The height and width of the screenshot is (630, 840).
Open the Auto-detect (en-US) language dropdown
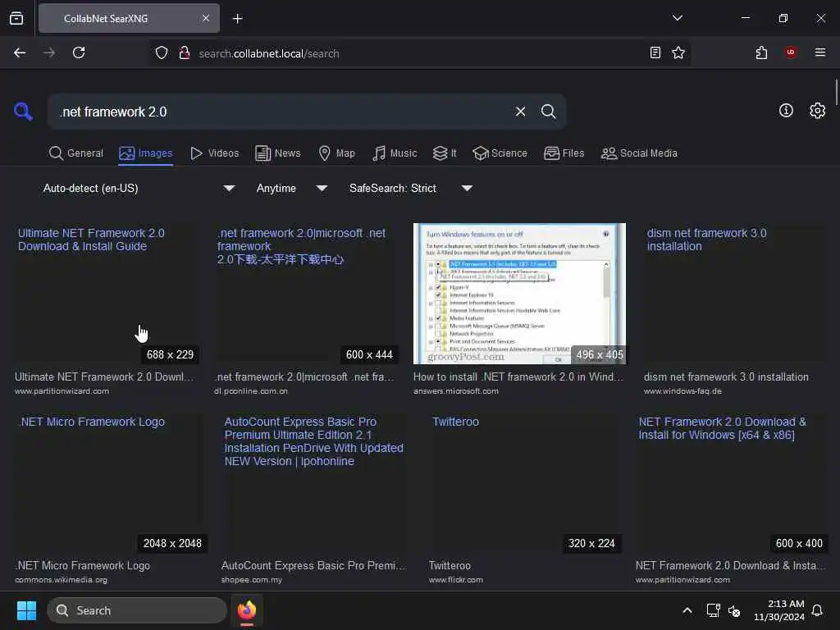pos(139,189)
